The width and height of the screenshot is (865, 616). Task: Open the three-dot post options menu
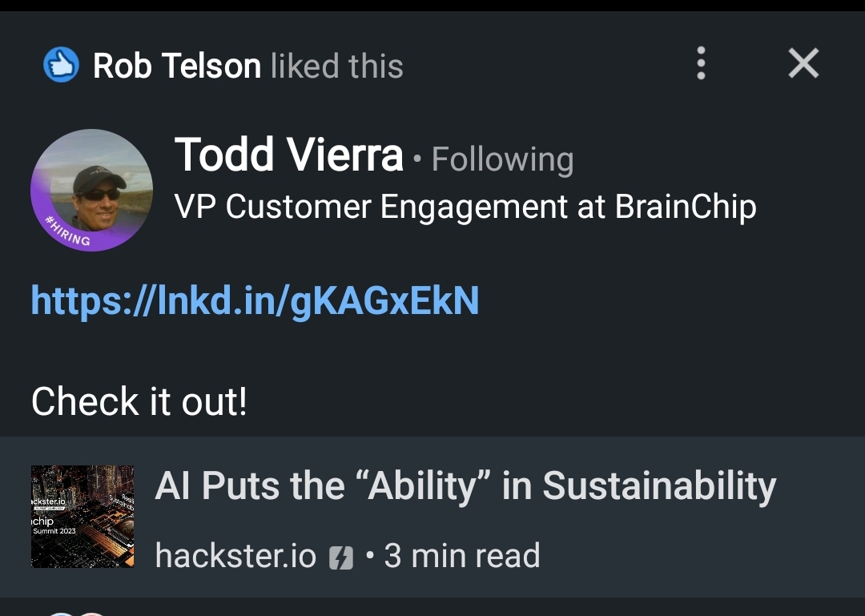click(x=701, y=63)
